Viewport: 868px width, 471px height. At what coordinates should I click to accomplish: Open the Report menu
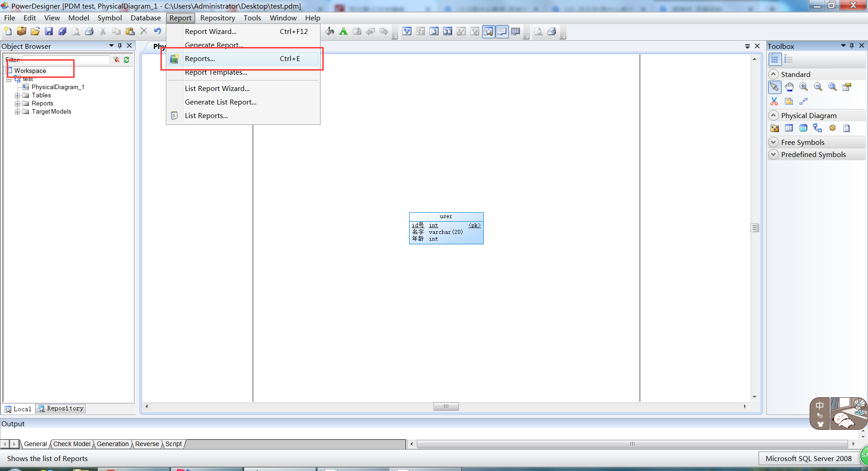click(180, 18)
